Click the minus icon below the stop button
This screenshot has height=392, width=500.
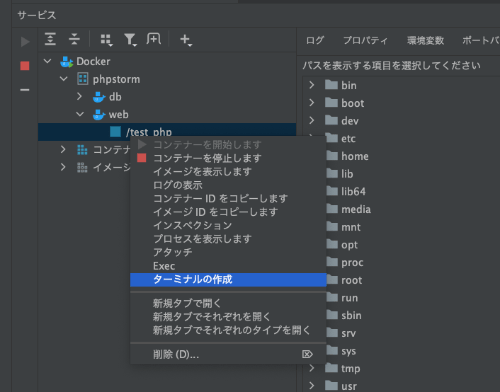pos(25,90)
